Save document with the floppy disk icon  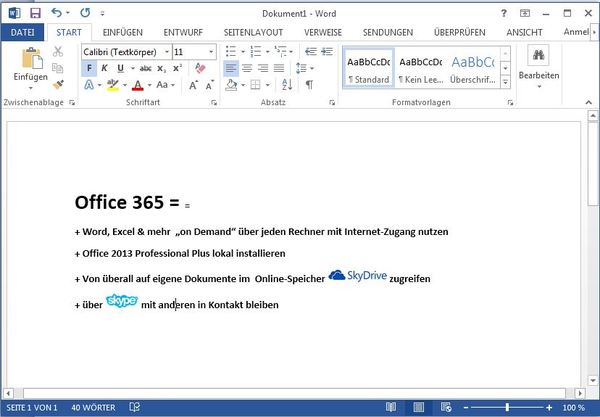click(x=35, y=13)
